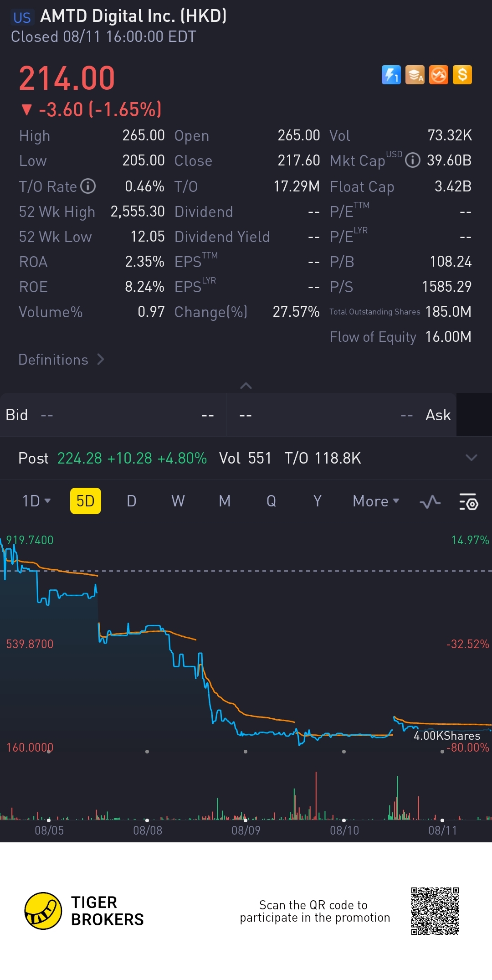Tap the orange short-selling chart icon
Screen dimensions: 492x980
(x=439, y=75)
